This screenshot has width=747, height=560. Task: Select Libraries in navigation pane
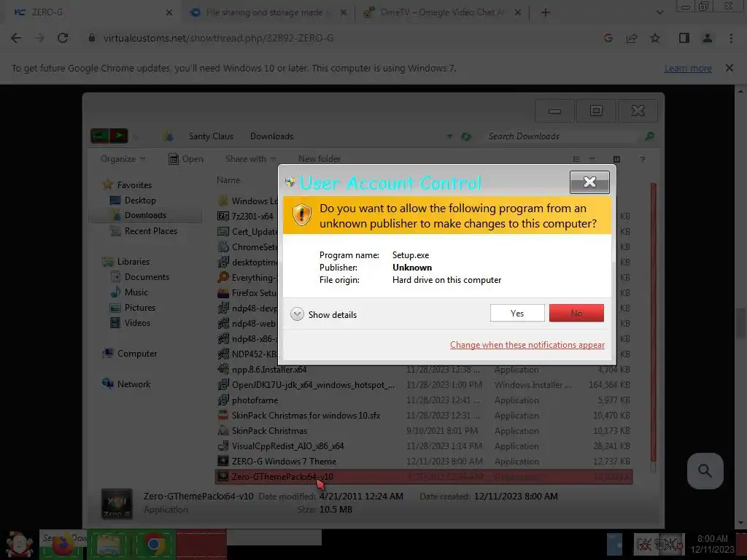(x=133, y=262)
